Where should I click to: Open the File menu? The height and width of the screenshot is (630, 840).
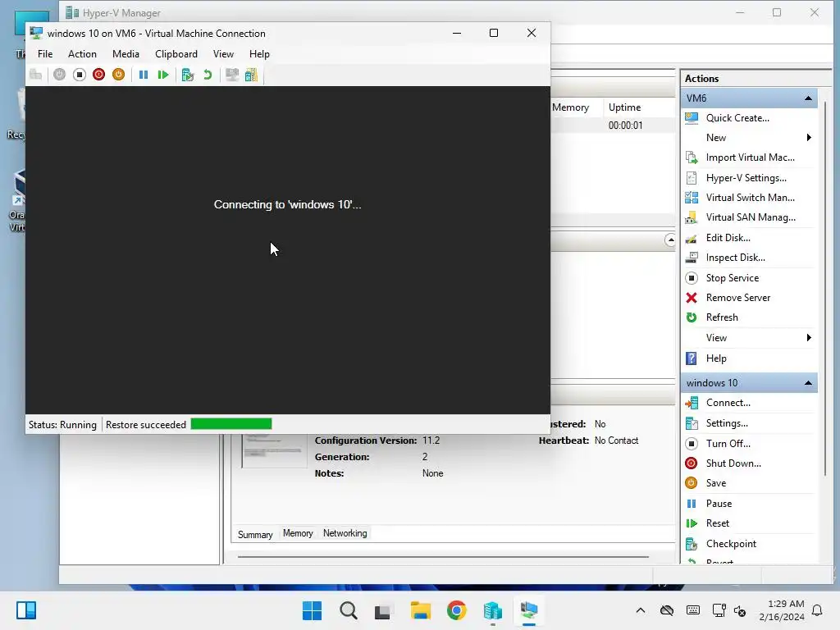pos(45,54)
